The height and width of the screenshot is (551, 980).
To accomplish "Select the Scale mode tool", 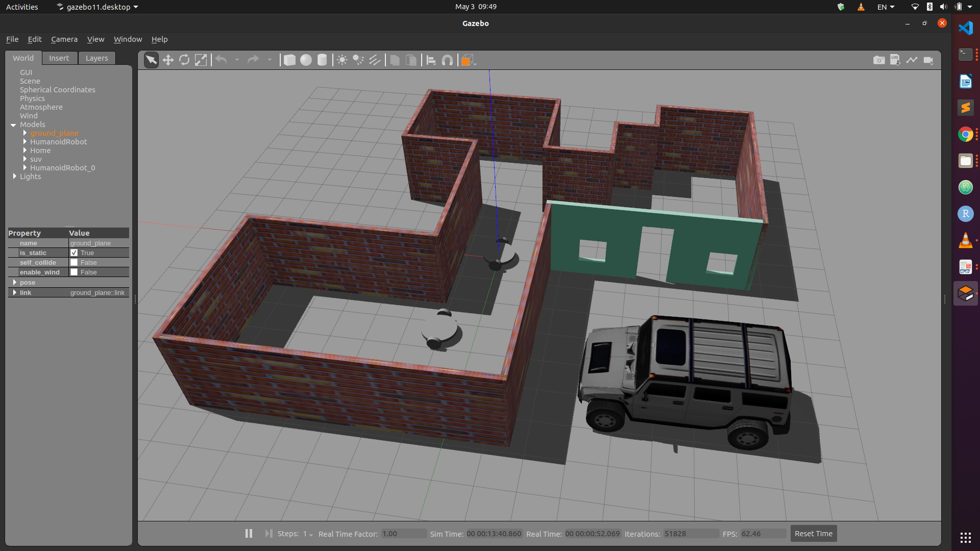I will [x=201, y=60].
